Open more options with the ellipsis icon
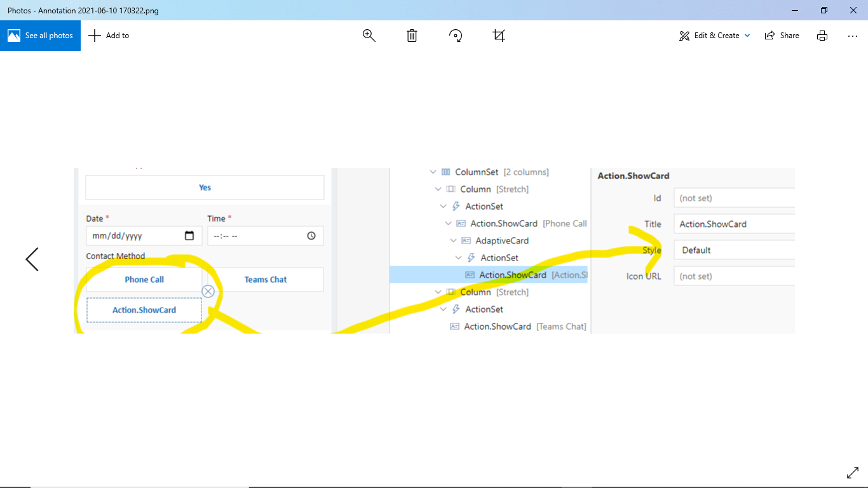 click(x=852, y=36)
